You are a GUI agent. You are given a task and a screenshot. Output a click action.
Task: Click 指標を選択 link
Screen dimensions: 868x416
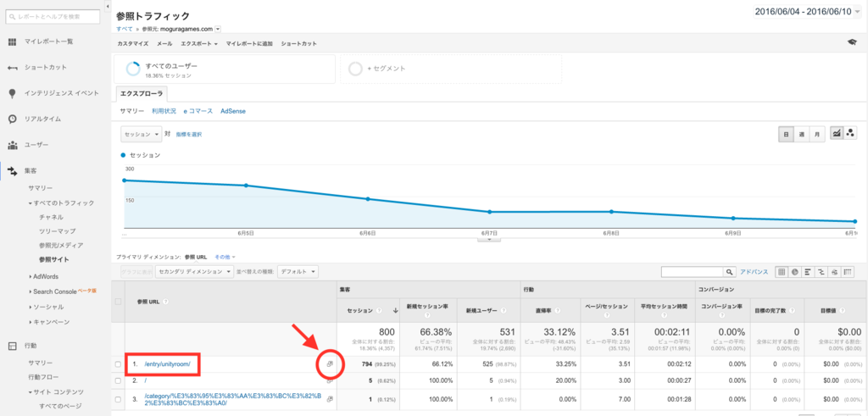pos(189,135)
